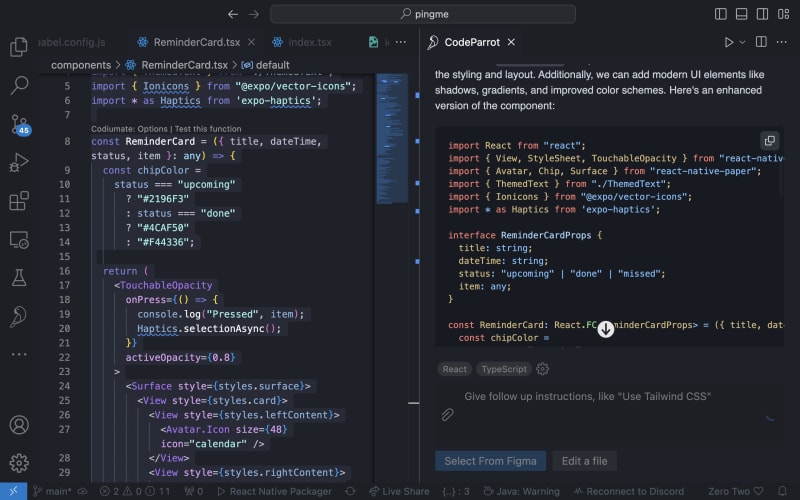Click the Java: Warning status item
Image resolution: width=800 pixels, height=500 pixels.
click(x=521, y=491)
